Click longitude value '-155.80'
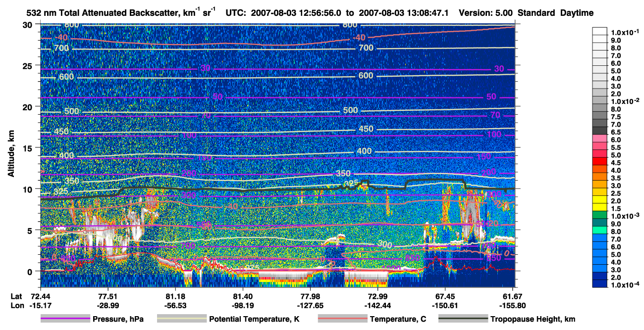The height and width of the screenshot is (330, 644). pos(512,306)
